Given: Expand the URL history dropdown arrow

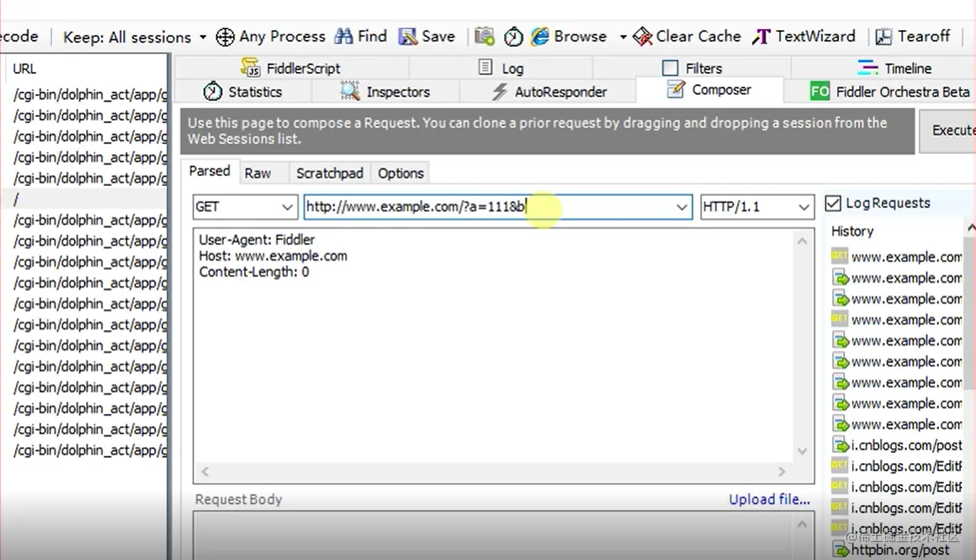Looking at the screenshot, I should [x=682, y=207].
